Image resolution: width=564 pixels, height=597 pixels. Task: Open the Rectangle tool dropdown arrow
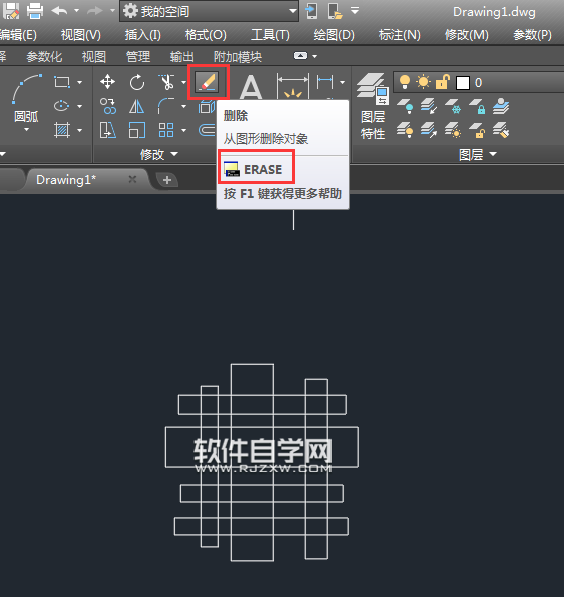[80, 82]
